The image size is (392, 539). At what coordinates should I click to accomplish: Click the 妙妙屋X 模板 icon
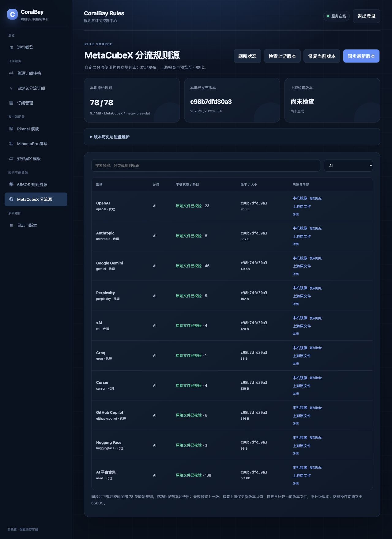click(x=11, y=159)
